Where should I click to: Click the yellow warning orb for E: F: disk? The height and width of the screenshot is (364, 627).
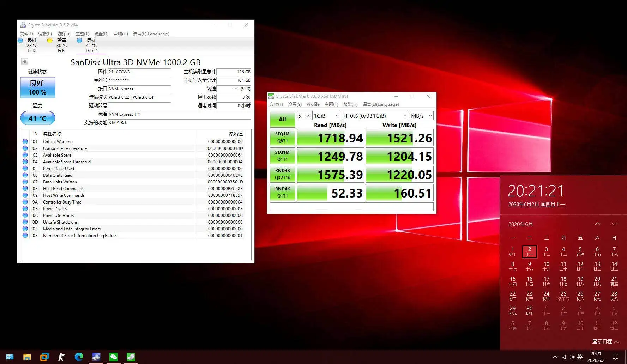pos(50,40)
